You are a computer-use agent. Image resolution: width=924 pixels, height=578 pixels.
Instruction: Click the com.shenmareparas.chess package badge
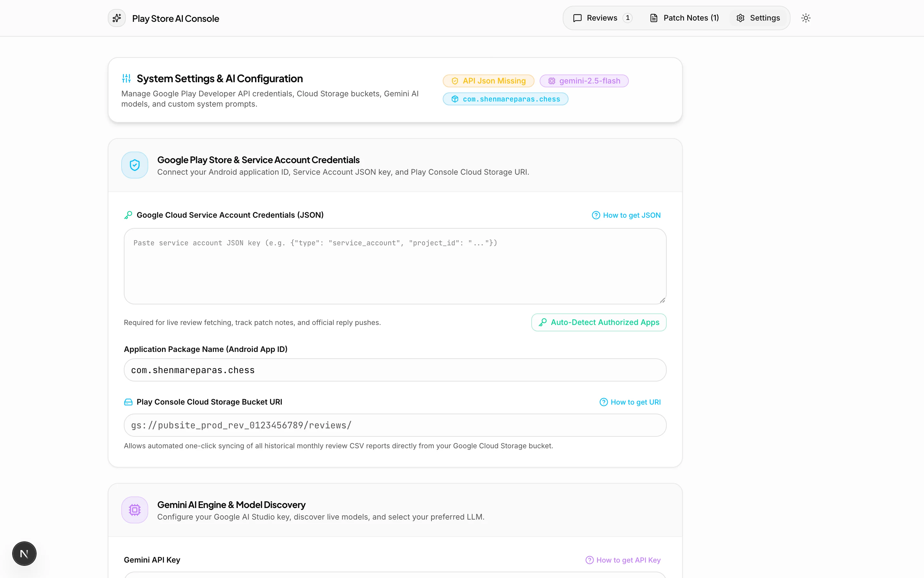pos(506,99)
